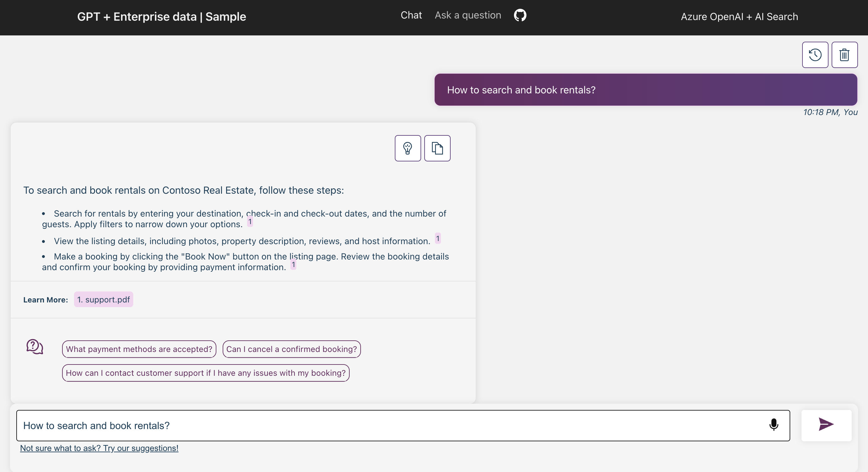Switch to the Chat tab
This screenshot has width=868, height=472.
[411, 15]
